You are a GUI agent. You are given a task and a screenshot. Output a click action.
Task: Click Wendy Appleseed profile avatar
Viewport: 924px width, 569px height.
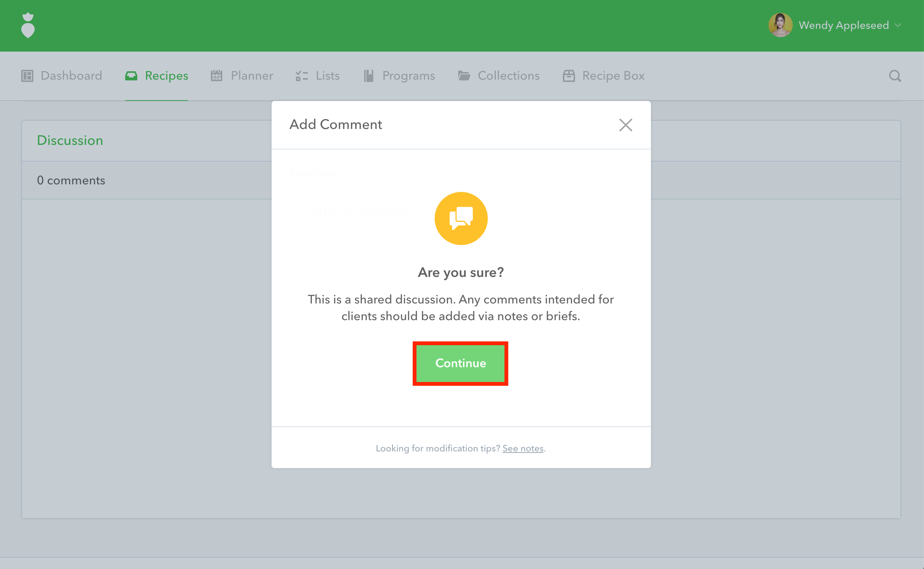(780, 25)
